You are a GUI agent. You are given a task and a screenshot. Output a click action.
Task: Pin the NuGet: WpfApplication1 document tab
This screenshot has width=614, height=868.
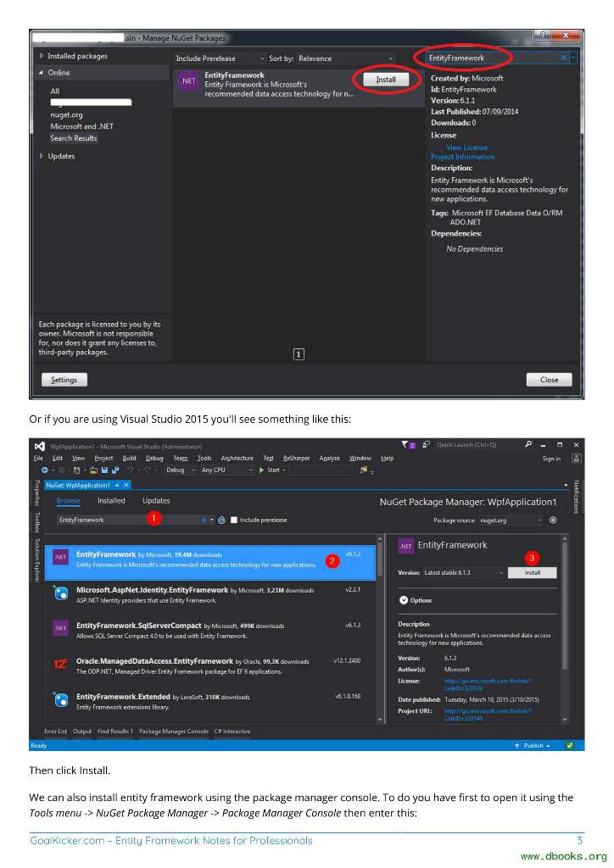pos(117,485)
